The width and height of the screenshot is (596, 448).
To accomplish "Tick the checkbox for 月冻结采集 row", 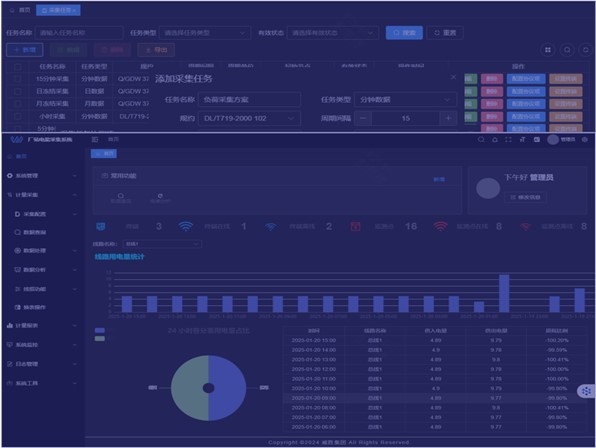I will point(17,104).
